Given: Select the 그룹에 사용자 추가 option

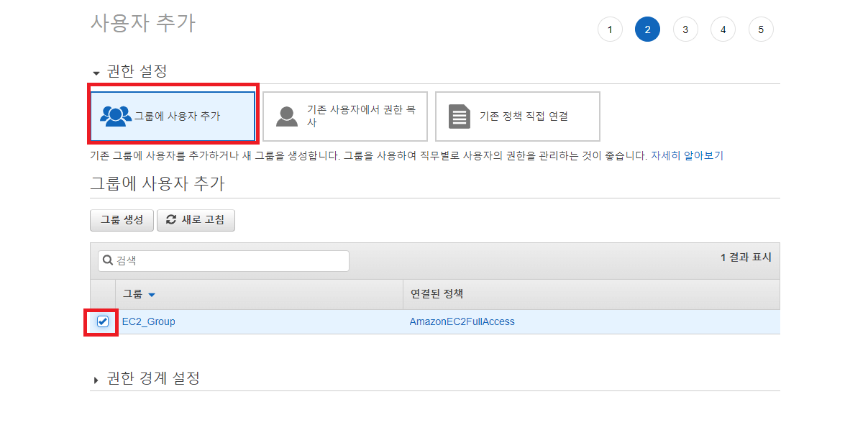Looking at the screenshot, I should point(173,116).
